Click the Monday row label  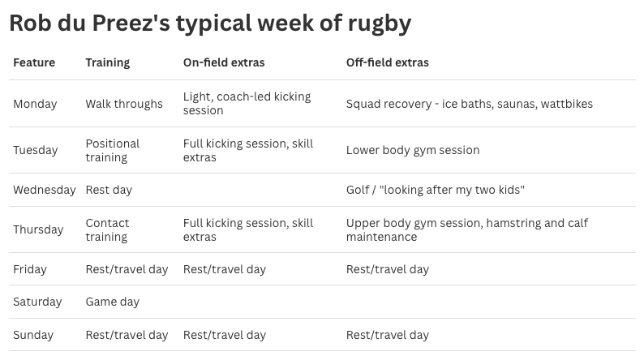(35, 104)
